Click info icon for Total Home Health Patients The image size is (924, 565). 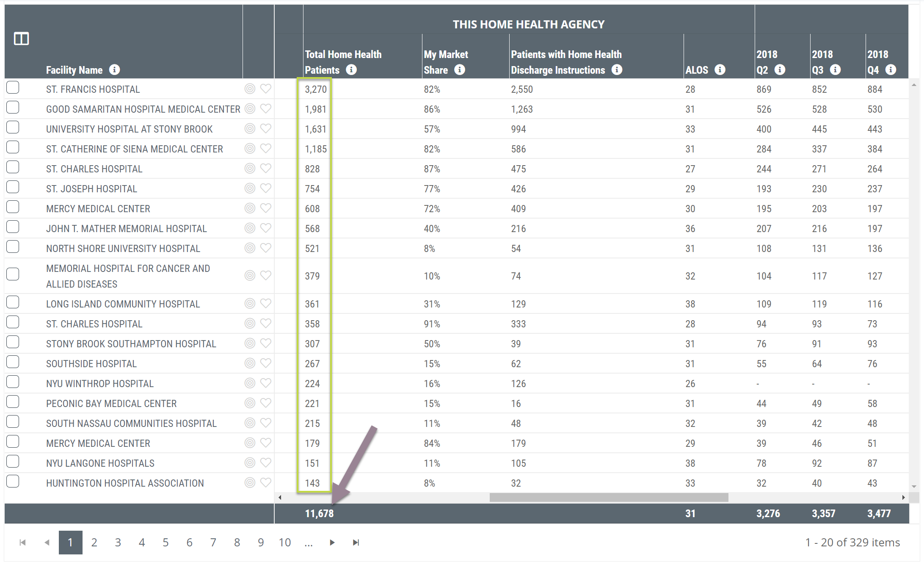pos(351,69)
